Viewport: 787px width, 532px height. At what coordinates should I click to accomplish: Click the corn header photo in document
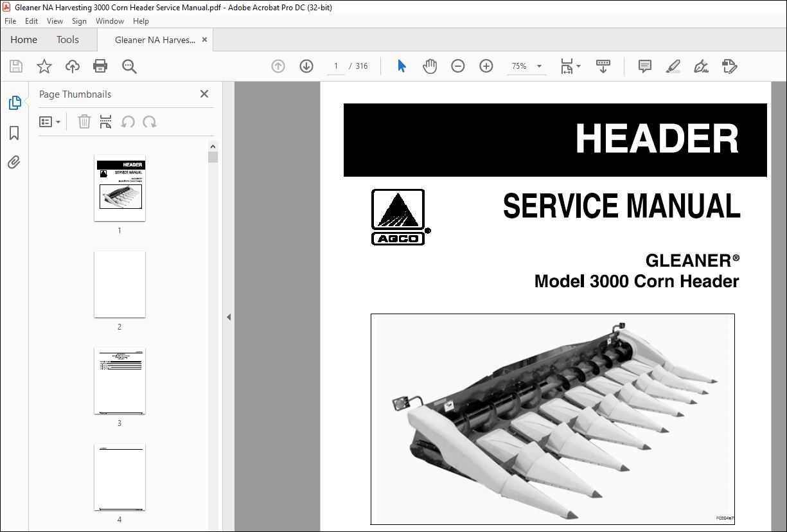click(553, 419)
